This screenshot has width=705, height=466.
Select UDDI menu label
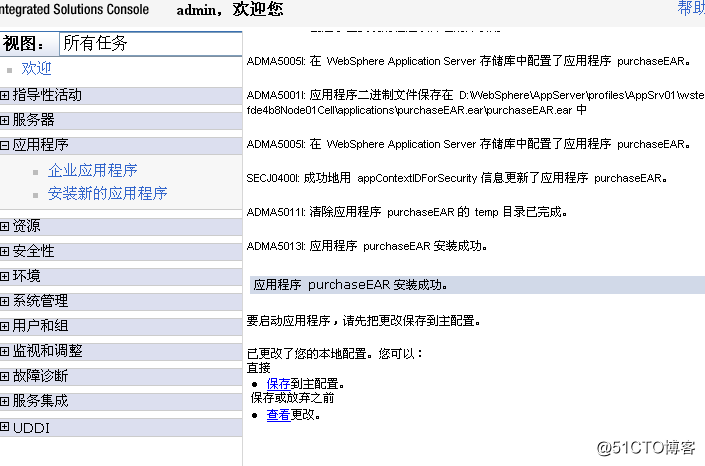[x=31, y=428]
